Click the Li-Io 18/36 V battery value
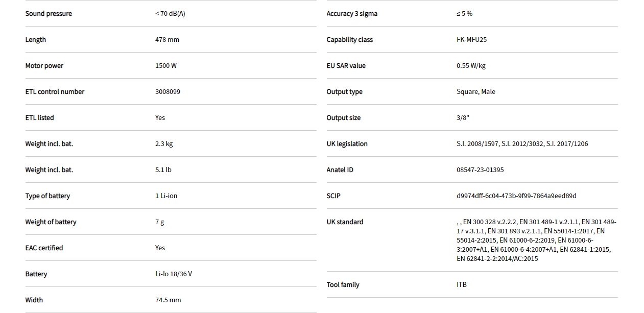 [x=174, y=274]
